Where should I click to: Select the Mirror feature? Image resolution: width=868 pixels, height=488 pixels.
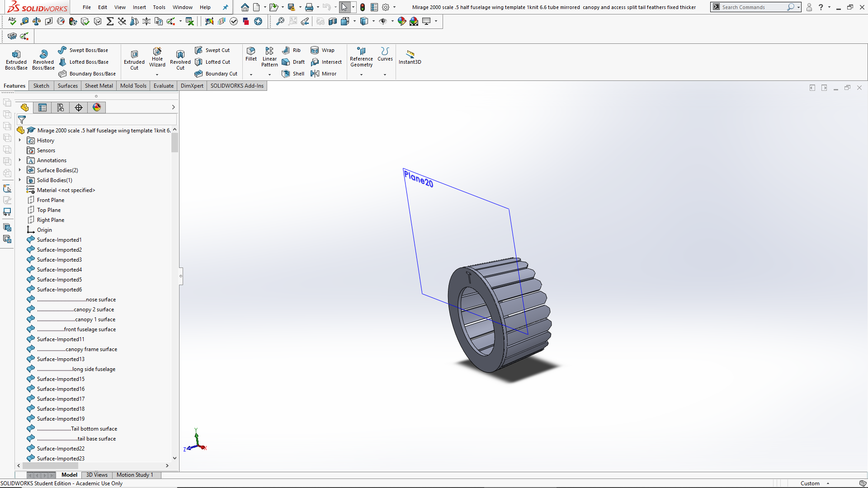(324, 74)
